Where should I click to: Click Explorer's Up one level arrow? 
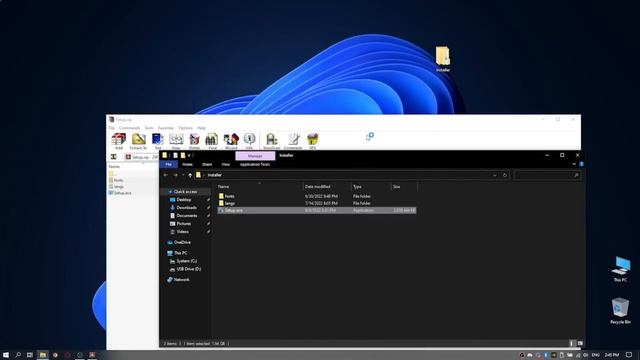tap(190, 175)
